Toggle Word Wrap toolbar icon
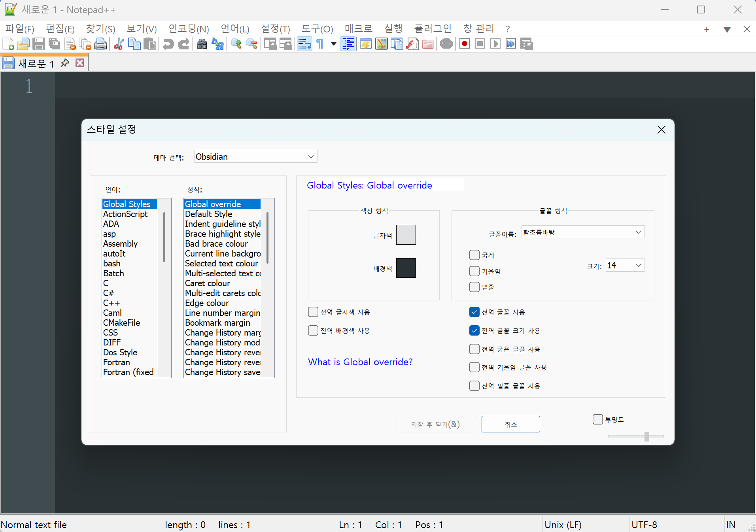756x532 pixels. pos(304,44)
